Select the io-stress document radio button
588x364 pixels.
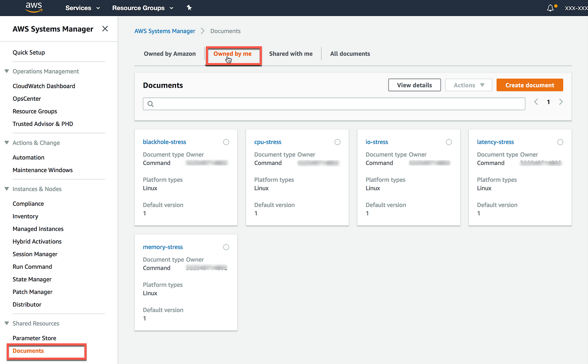449,142
